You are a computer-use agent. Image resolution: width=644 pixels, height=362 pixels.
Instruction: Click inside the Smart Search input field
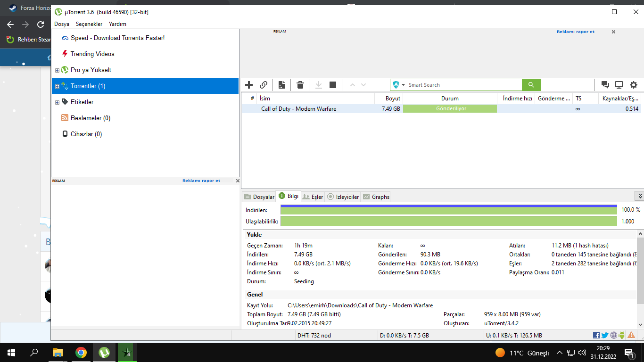coord(464,85)
